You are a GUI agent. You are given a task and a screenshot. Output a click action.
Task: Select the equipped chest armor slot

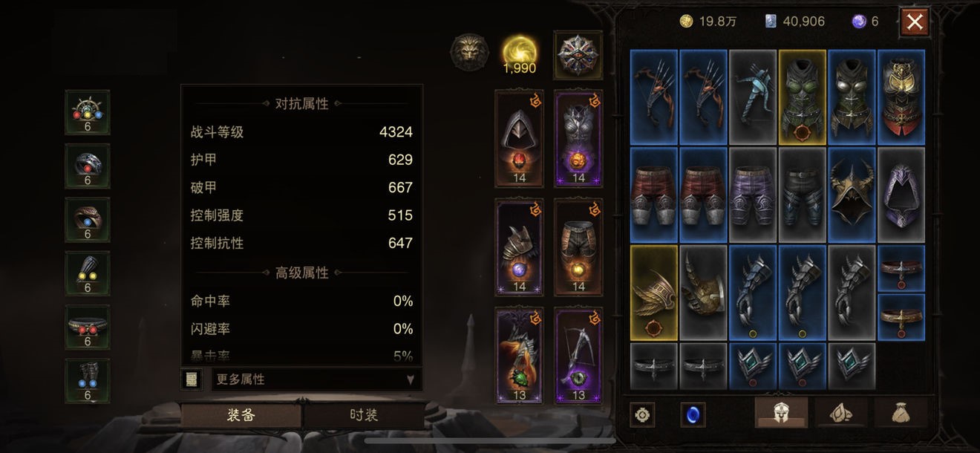tap(578, 139)
